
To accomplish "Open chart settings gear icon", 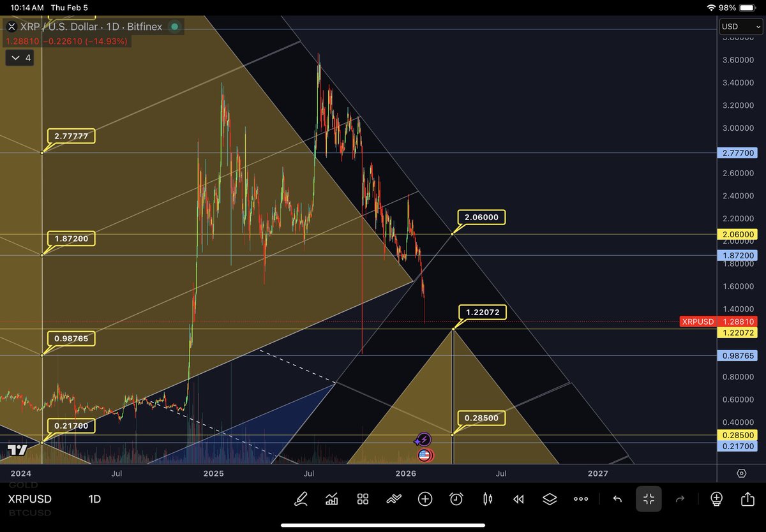I will [742, 473].
